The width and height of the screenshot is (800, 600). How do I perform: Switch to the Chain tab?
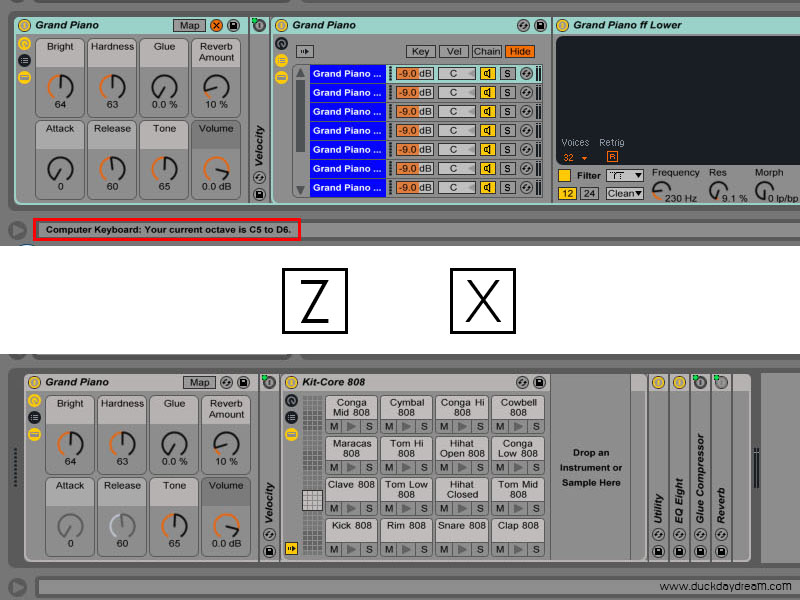pos(486,51)
